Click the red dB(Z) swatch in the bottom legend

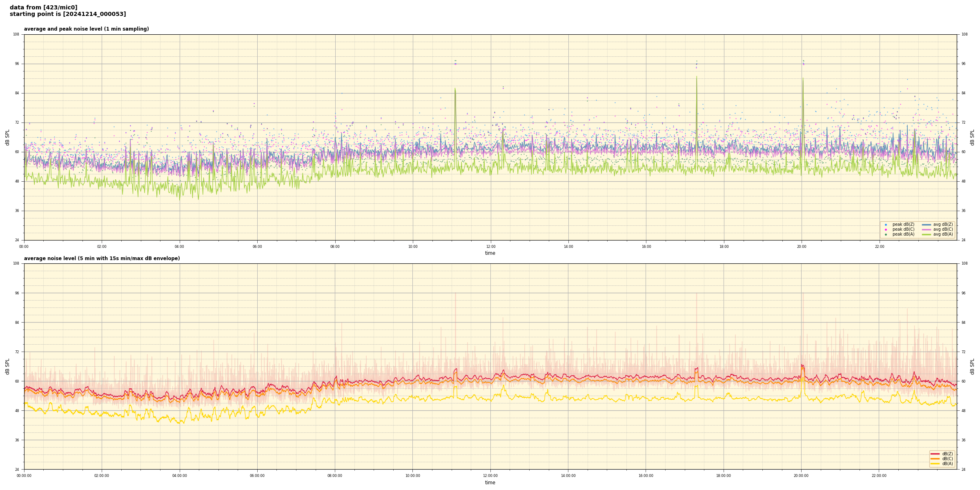click(x=935, y=454)
